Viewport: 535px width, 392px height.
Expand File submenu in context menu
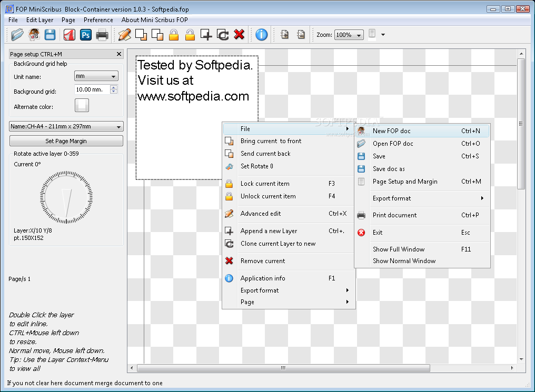(289, 129)
